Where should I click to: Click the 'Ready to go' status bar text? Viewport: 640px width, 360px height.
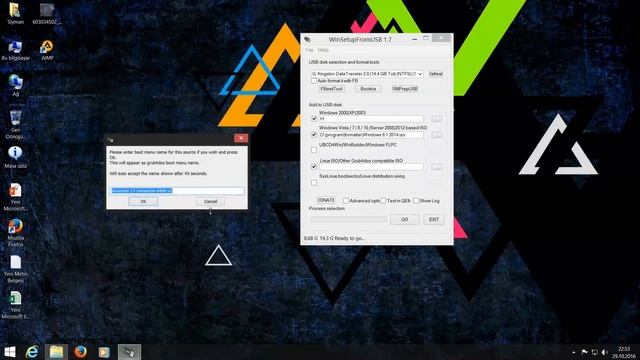coord(350,238)
